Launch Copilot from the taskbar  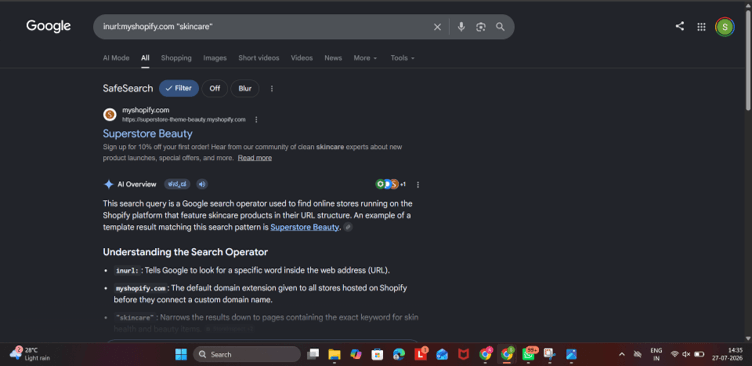click(356, 354)
